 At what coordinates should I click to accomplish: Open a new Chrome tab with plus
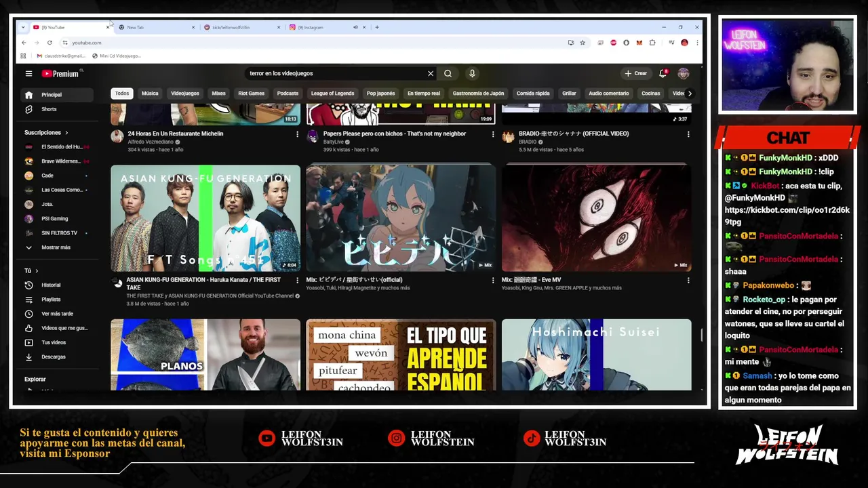377,27
